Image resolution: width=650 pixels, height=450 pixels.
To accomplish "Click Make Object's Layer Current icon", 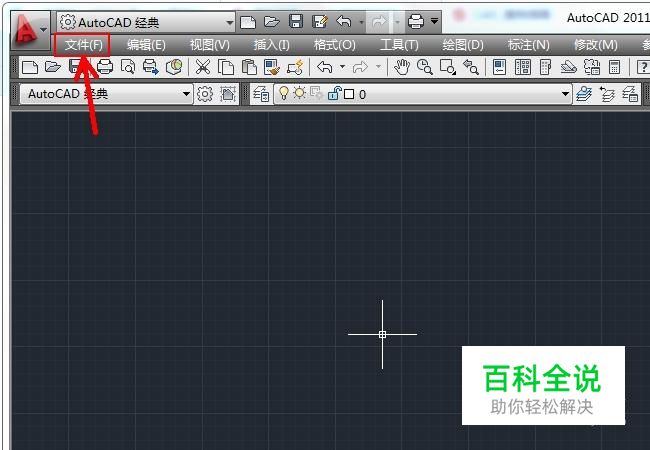I will tap(584, 94).
